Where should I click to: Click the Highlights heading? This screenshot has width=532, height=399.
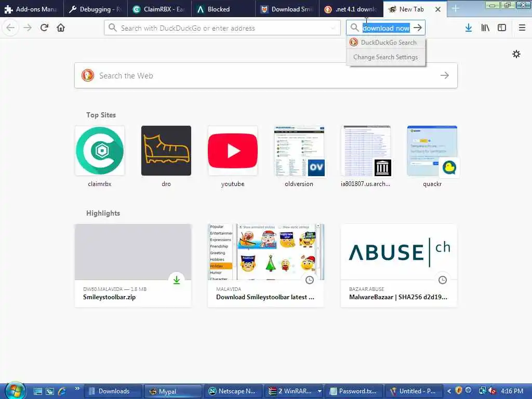pyautogui.click(x=103, y=213)
